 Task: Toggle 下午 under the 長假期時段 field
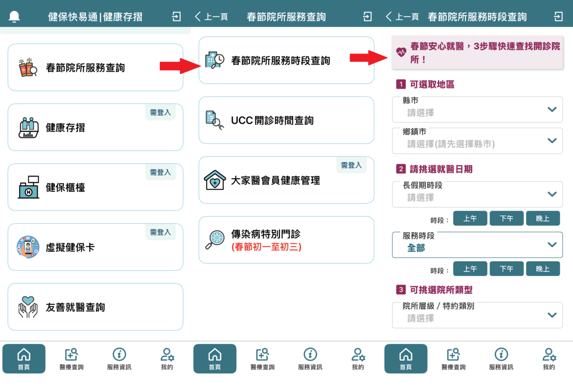point(506,219)
